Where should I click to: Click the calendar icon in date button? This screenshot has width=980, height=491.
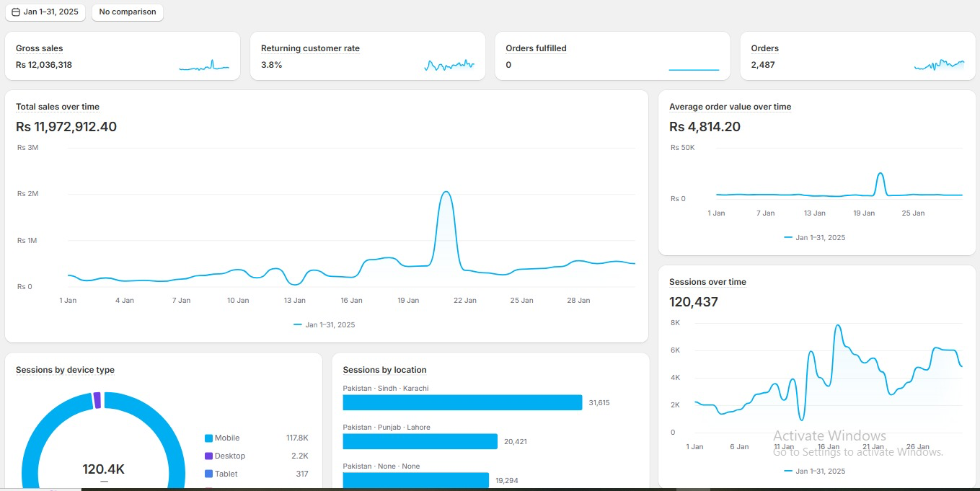(16, 12)
